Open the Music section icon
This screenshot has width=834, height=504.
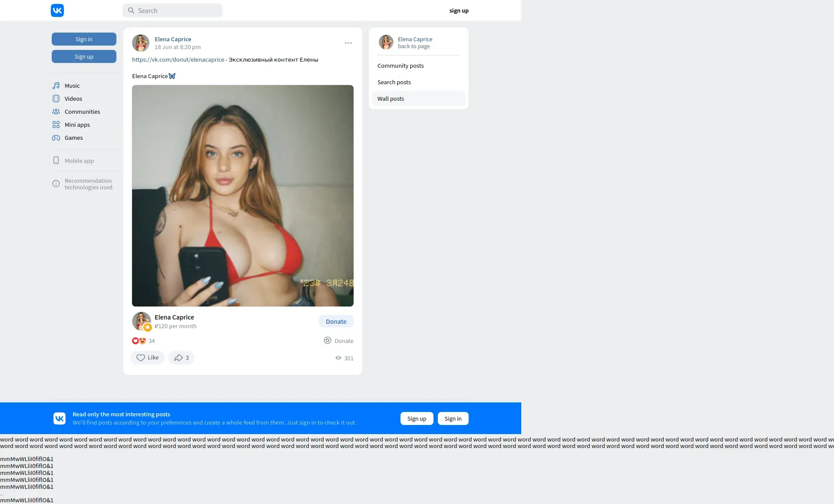(56, 86)
